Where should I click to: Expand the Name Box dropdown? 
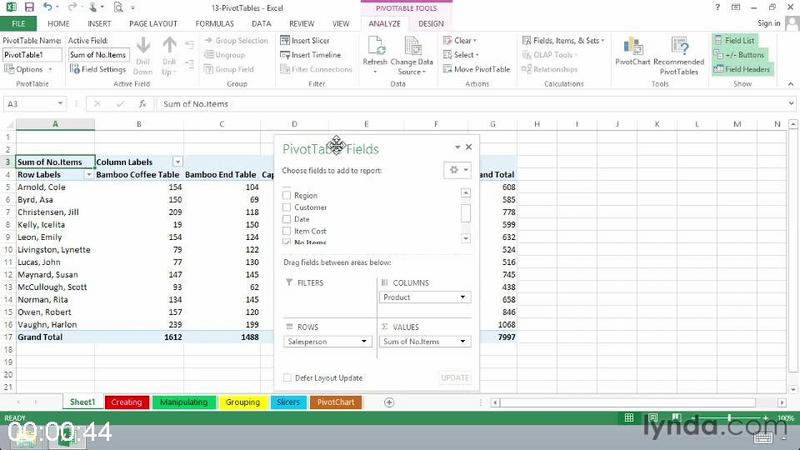coord(60,104)
